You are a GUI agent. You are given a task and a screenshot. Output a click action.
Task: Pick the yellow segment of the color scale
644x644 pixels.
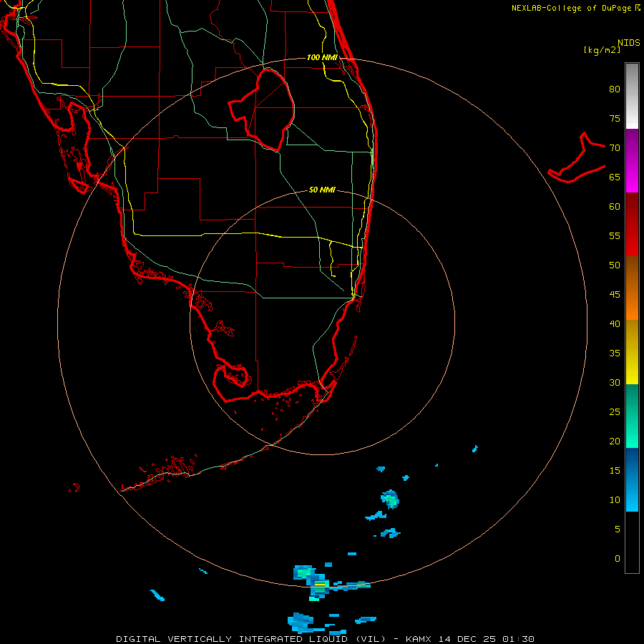[x=632, y=352]
